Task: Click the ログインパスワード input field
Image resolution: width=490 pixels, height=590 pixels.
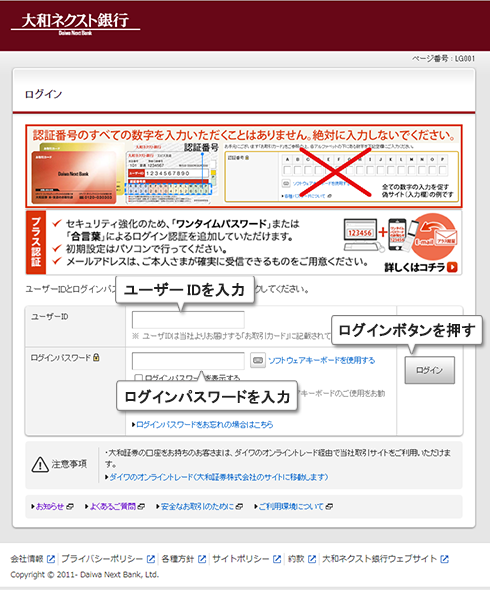Action: (188, 361)
